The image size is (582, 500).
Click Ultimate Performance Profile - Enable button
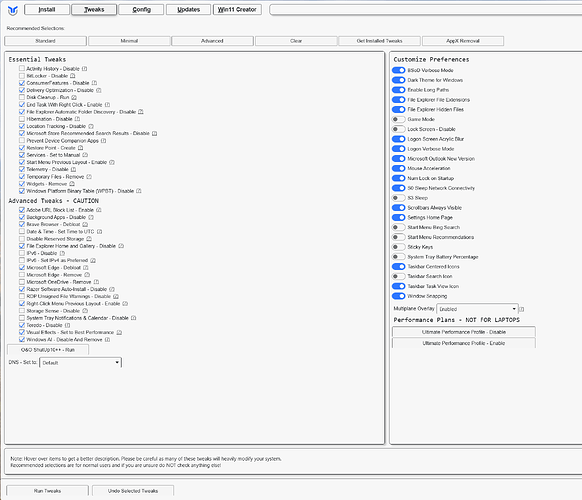464,343
